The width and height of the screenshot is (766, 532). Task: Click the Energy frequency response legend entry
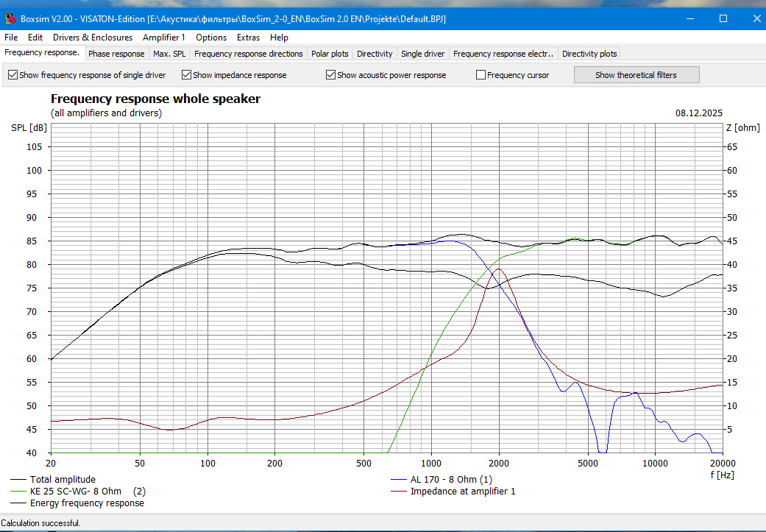point(77,503)
